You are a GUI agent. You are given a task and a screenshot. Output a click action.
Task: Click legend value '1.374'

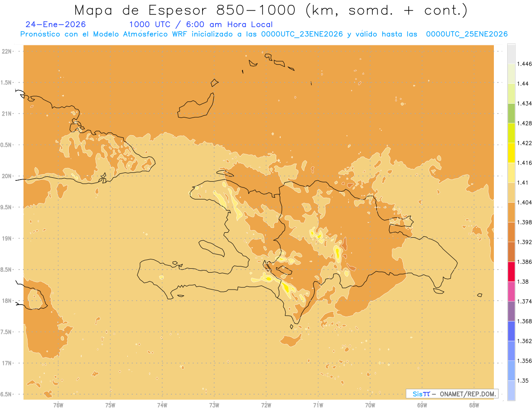[x=525, y=301]
